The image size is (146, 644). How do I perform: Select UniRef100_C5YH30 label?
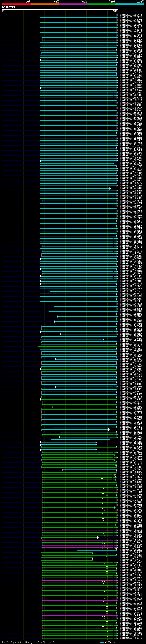coord(131,392)
